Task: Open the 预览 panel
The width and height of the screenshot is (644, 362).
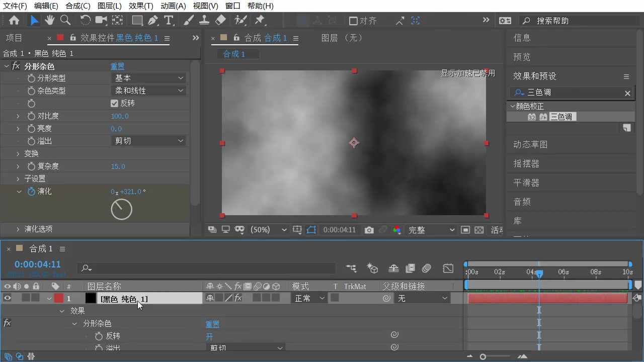Action: coord(522,57)
